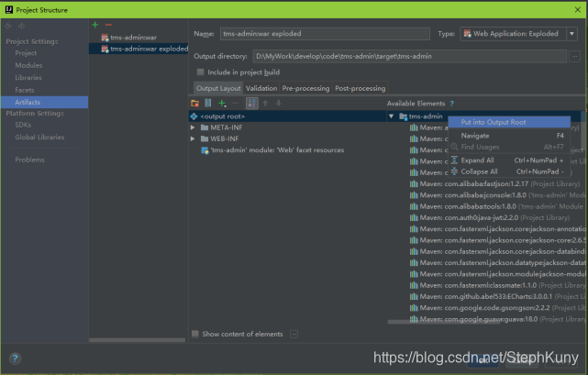This screenshot has height=375, width=588.
Task: Select Maven: com.alibaba:tools:1.8.0 library
Action: 496,206
